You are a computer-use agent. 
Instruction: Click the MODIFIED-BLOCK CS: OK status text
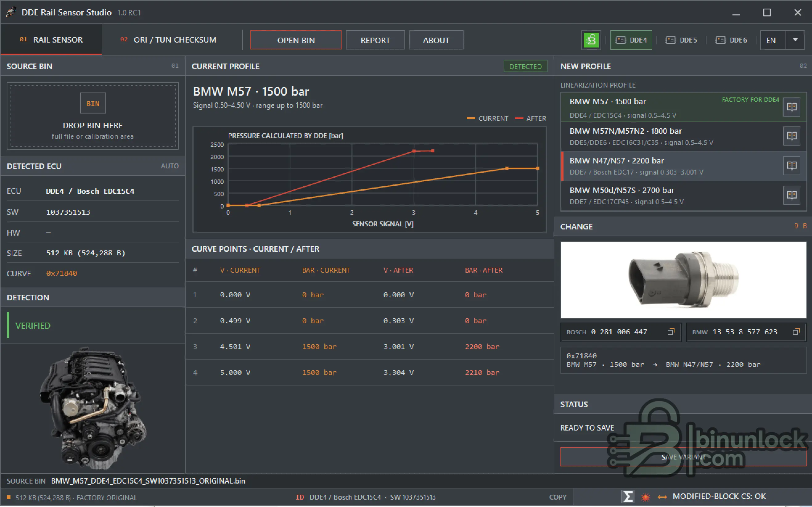[719, 496]
